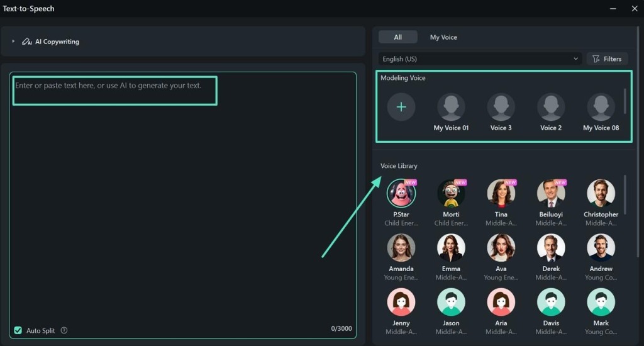644x346 pixels.
Task: Click the Modeling Voice panel scrollbar
Action: pos(625,101)
